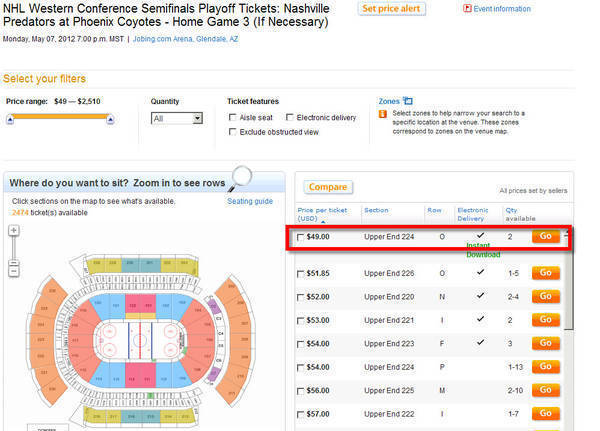Image resolution: width=600 pixels, height=431 pixels.
Task: Check the Electronic delivery option
Action: 290,117
